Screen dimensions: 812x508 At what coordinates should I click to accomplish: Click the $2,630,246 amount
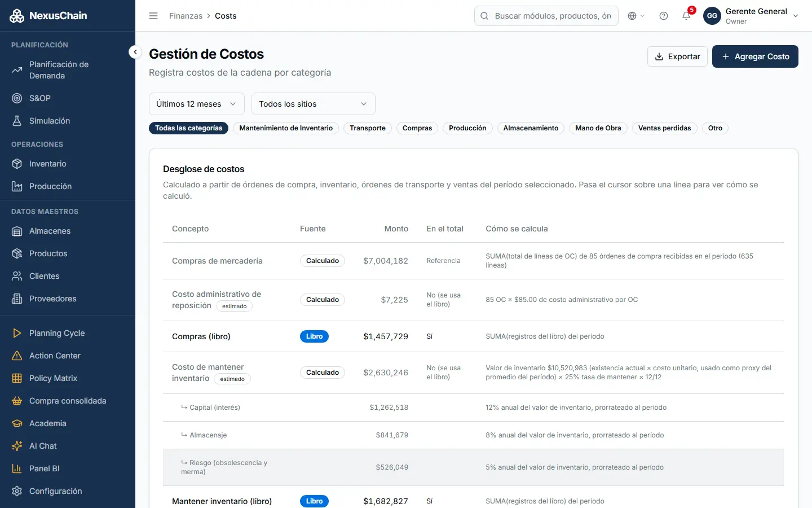pyautogui.click(x=386, y=373)
